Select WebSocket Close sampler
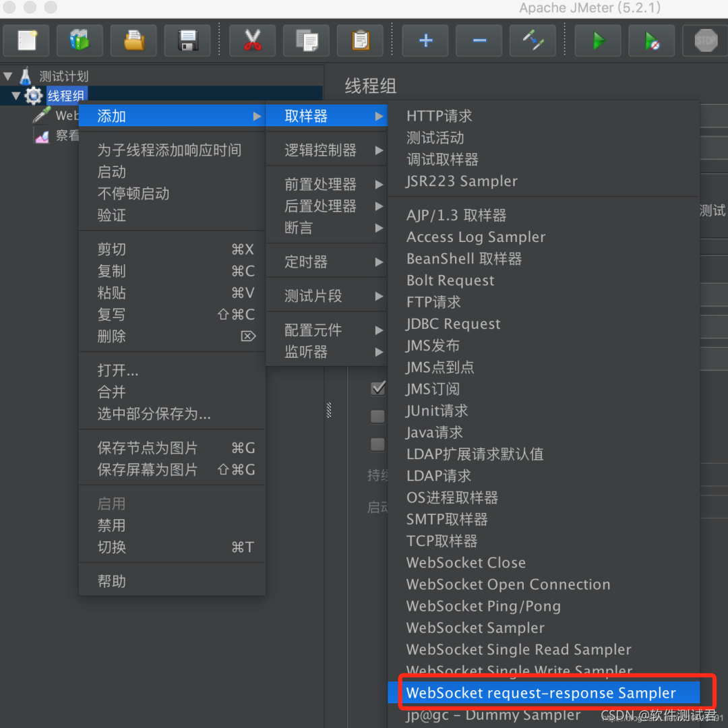This screenshot has width=728, height=728. (x=544, y=563)
